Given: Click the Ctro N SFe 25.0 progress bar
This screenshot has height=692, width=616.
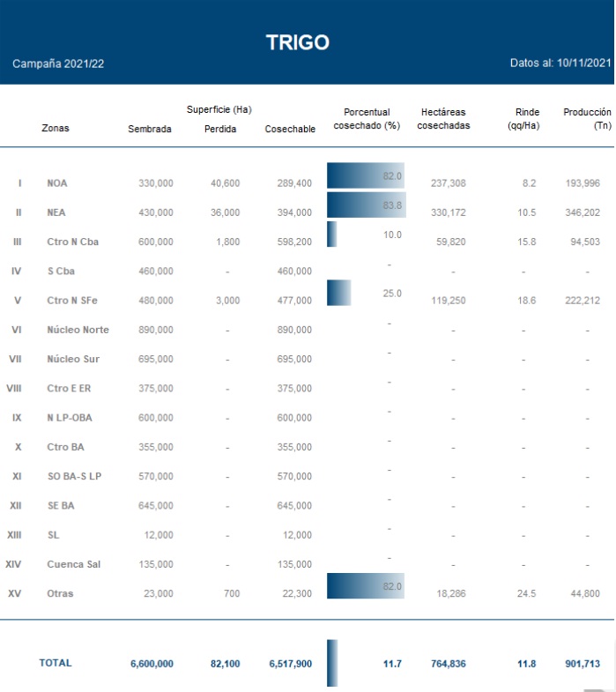Looking at the screenshot, I should (338, 293).
